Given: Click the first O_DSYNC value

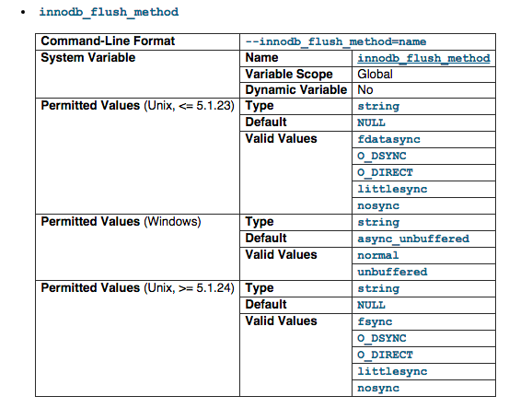Looking at the screenshot, I should click(382, 156).
